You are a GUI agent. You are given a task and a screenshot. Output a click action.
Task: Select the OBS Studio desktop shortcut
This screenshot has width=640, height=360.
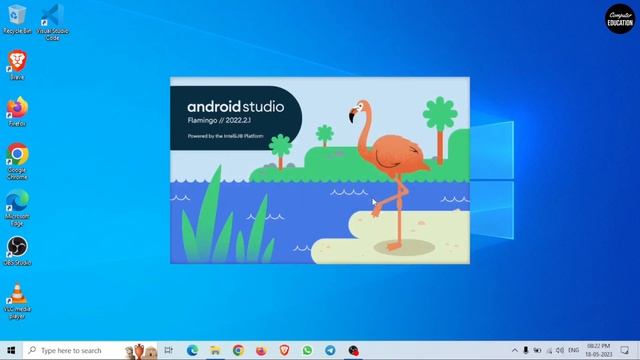coord(17,251)
